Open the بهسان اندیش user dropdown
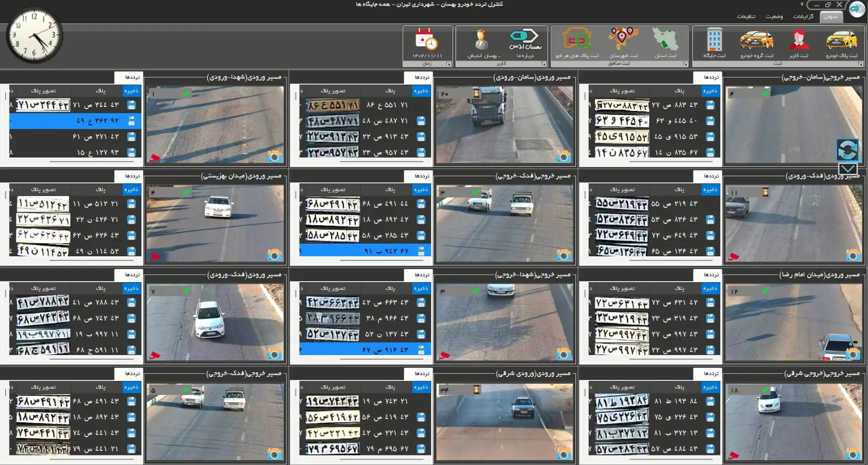Viewport: 868px width, 465px height. [x=483, y=43]
